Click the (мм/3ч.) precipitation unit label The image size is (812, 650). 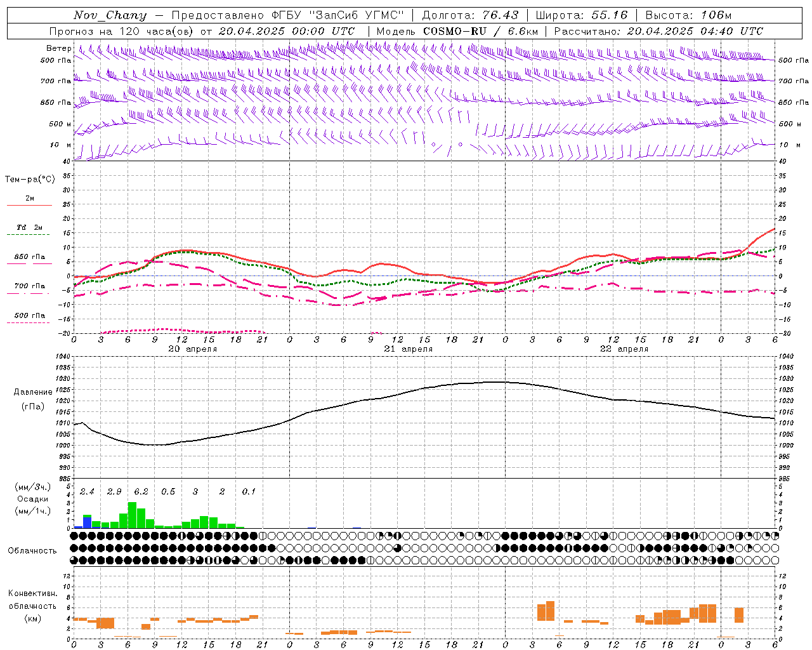click(33, 487)
